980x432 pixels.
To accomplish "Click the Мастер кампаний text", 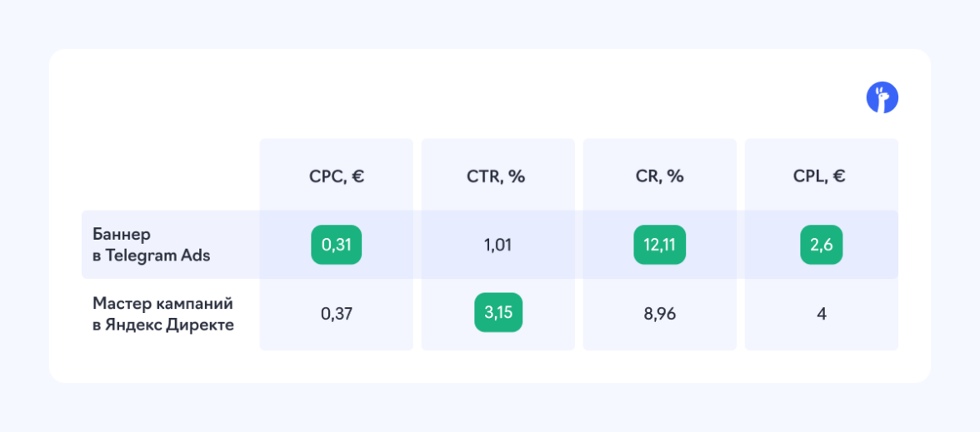I will tap(162, 302).
